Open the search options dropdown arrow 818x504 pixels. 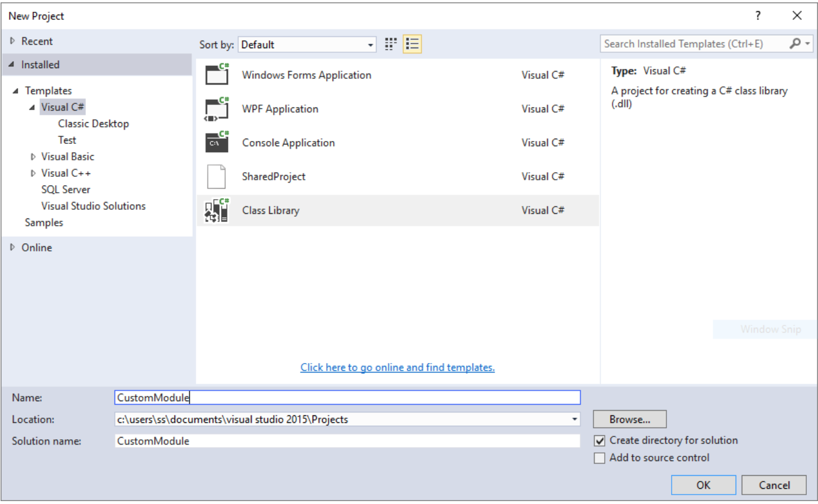click(808, 43)
